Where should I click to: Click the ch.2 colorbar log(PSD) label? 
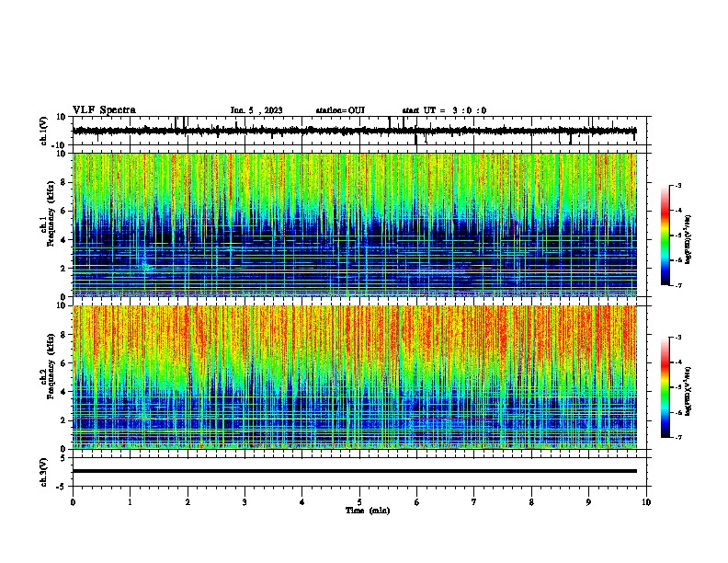(x=688, y=391)
